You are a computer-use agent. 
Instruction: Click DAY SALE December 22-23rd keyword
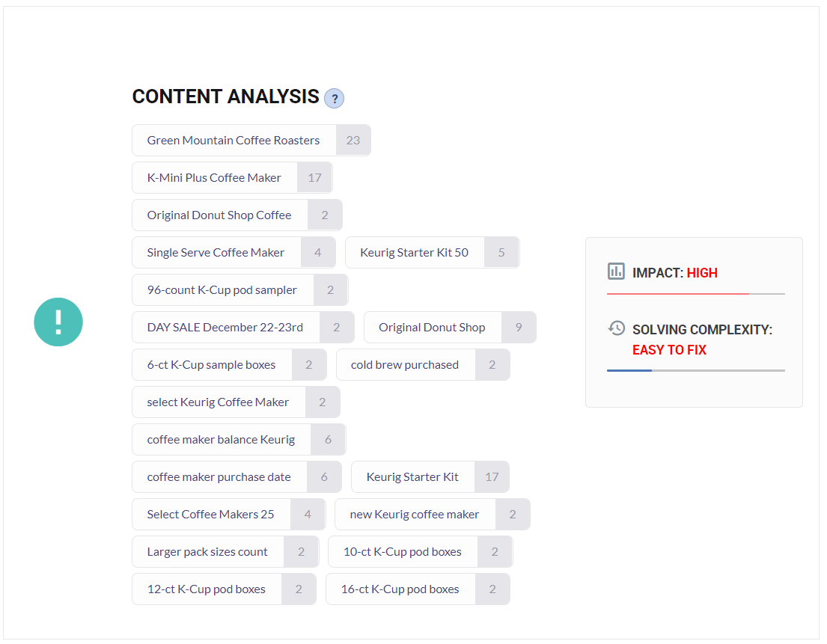pos(243,328)
